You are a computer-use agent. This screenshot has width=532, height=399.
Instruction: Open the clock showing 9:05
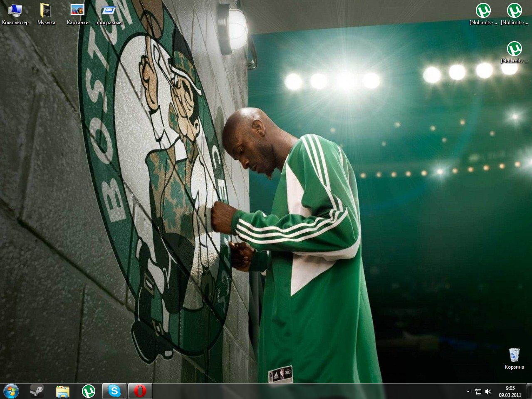510,391
